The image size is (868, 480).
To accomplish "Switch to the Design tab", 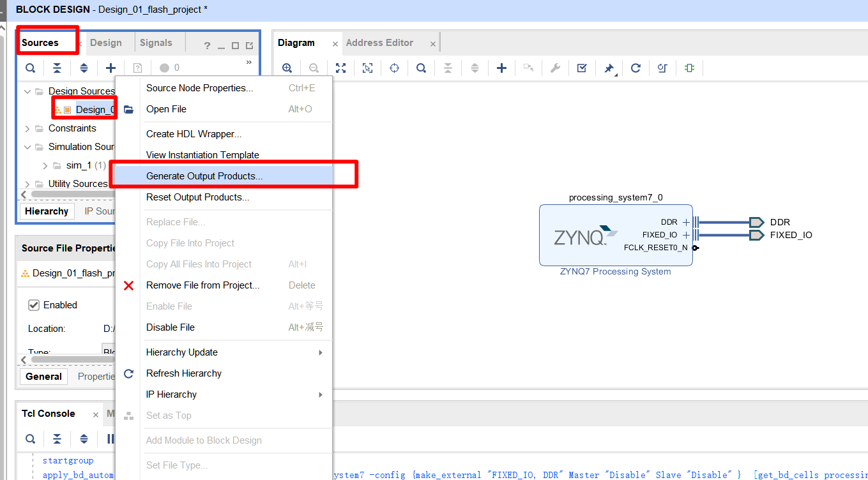I will coord(106,43).
